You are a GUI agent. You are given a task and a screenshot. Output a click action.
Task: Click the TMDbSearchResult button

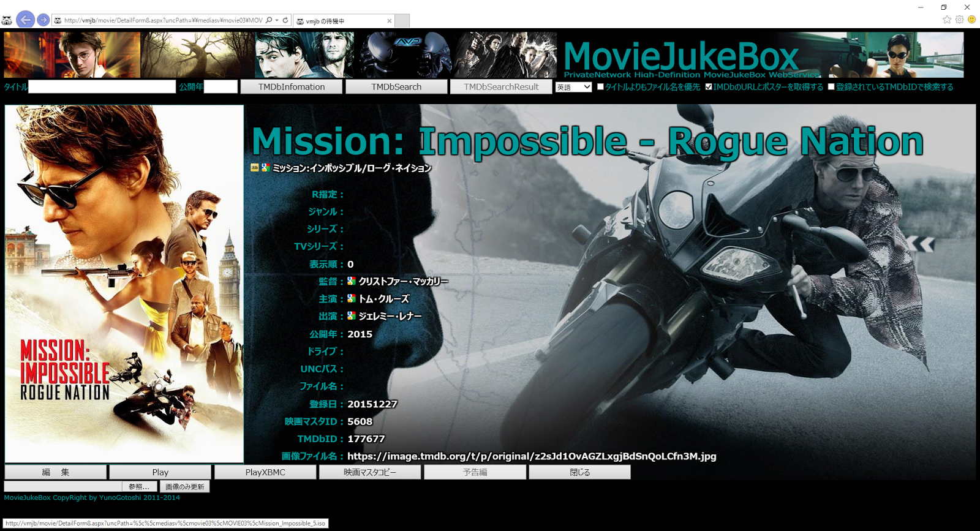tap(501, 87)
